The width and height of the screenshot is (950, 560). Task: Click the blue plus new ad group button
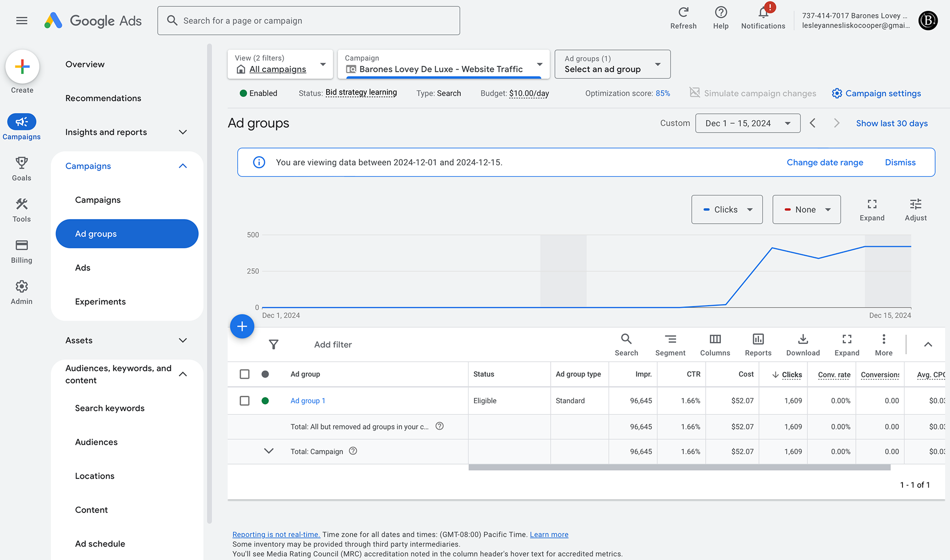[x=242, y=327]
